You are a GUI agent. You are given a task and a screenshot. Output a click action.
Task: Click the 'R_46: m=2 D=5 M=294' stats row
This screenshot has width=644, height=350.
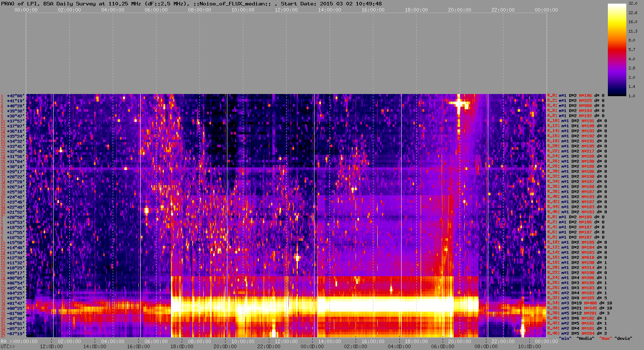pos(577,334)
